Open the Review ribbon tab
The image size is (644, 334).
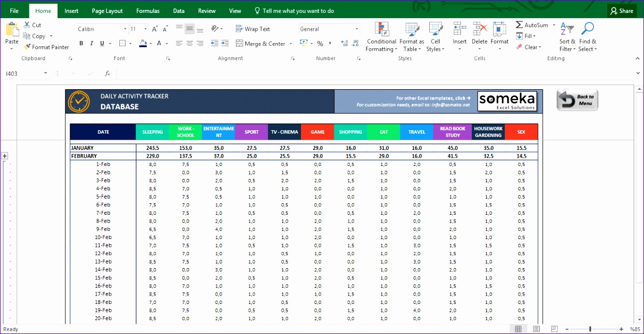pyautogui.click(x=206, y=10)
